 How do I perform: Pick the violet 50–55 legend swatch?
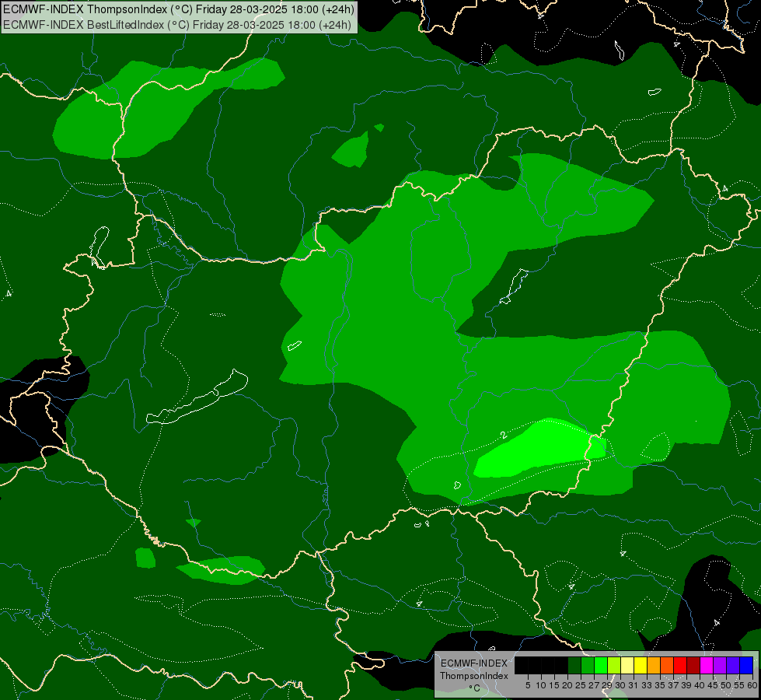point(733,665)
